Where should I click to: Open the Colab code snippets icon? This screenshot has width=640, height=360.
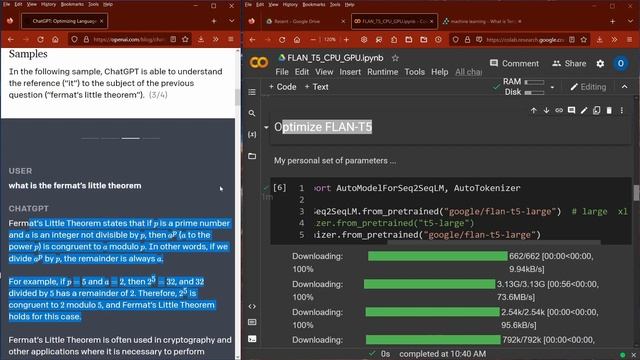[x=252, y=306]
